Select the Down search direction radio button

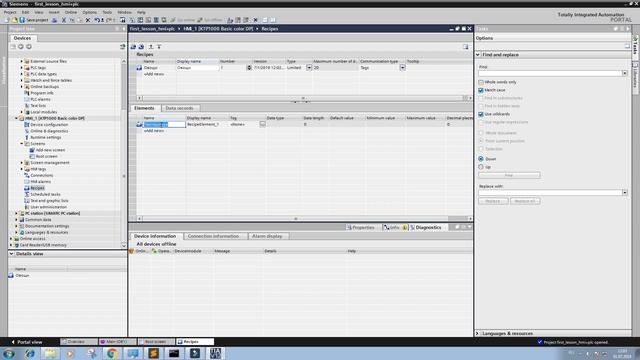(481, 159)
